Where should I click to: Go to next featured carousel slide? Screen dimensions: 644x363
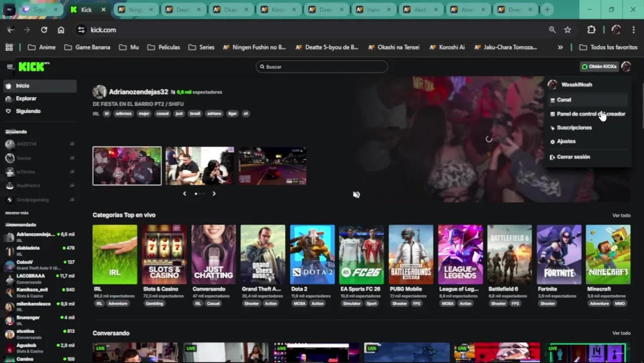click(x=214, y=194)
